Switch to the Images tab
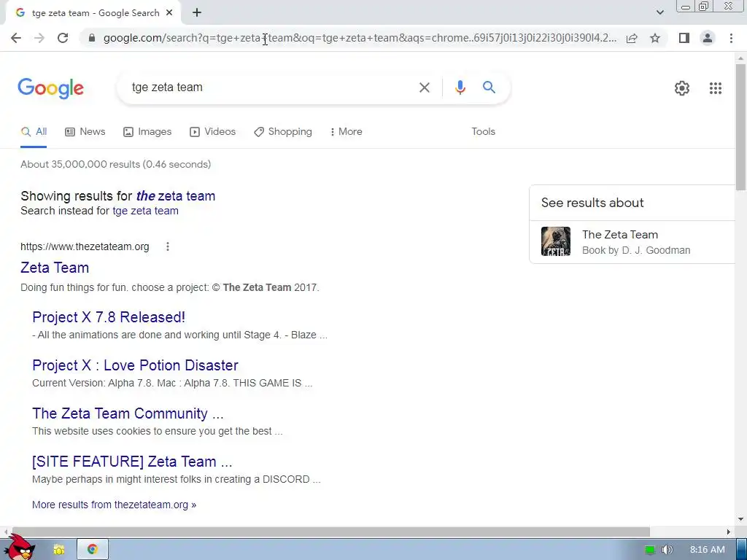Viewport: 747px width, 560px height. tap(147, 132)
